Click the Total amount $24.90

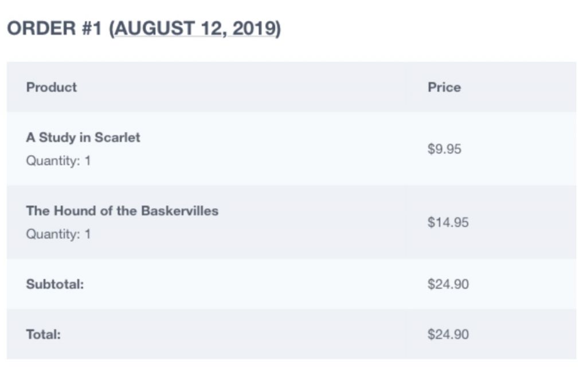click(448, 334)
